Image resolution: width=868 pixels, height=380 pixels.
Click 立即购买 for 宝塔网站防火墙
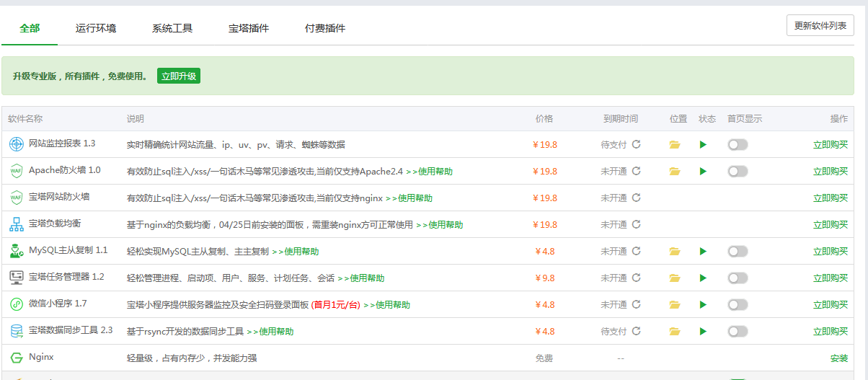click(x=831, y=198)
